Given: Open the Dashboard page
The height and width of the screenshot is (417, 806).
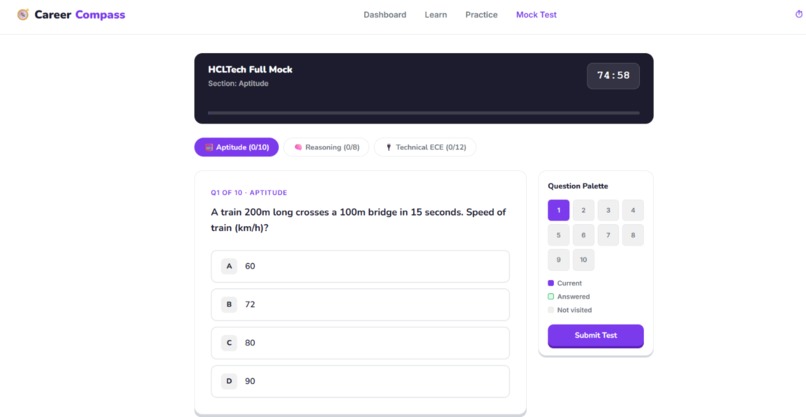Looking at the screenshot, I should 384,15.
